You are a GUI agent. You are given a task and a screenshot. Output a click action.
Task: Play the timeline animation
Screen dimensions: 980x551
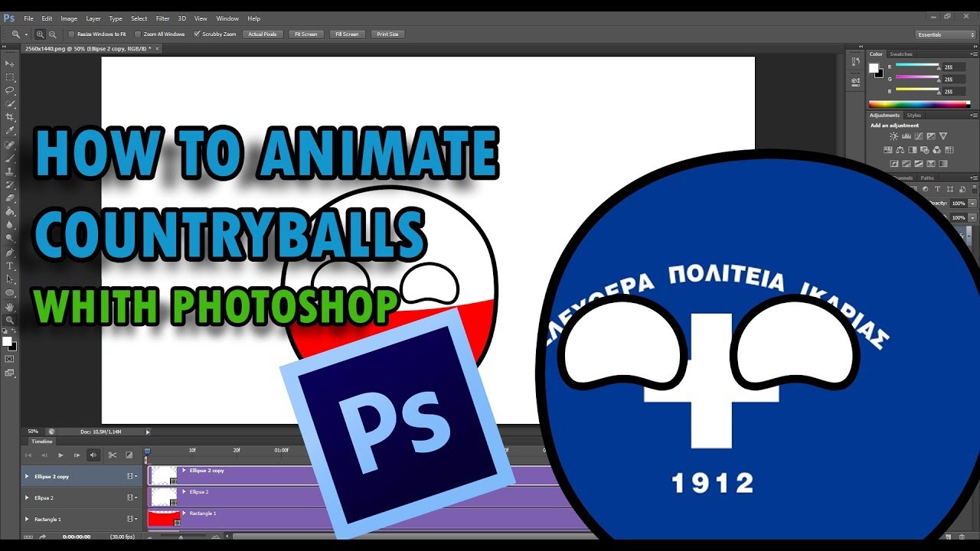(x=60, y=455)
